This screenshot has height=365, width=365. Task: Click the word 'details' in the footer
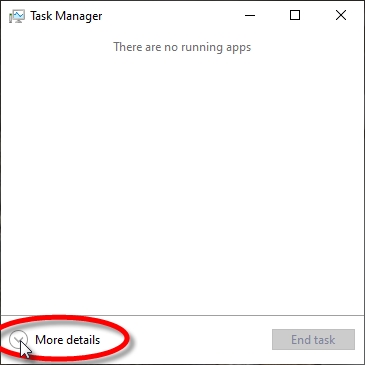[82, 340]
